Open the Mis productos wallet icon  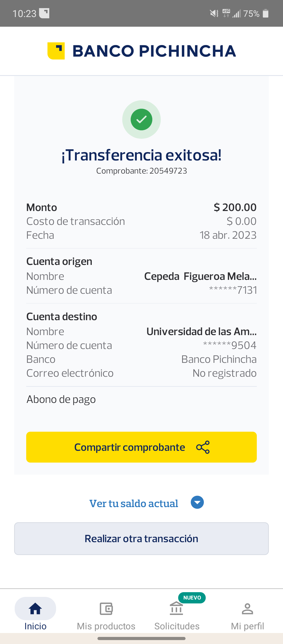click(x=106, y=608)
